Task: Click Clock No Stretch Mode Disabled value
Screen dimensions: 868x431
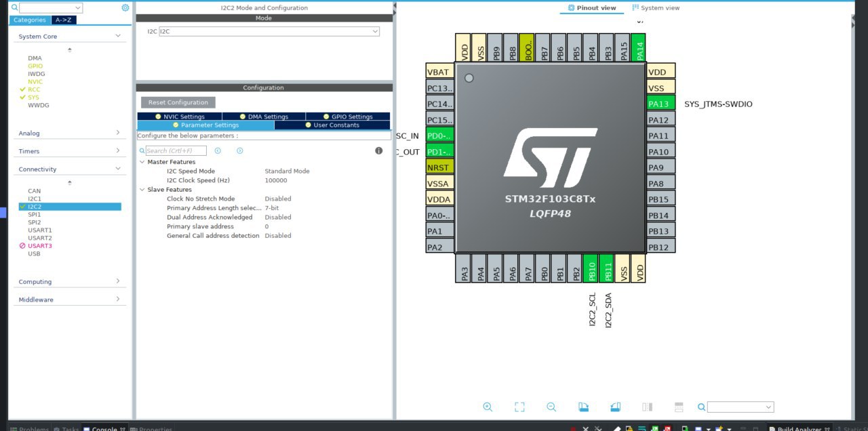Action: point(277,199)
